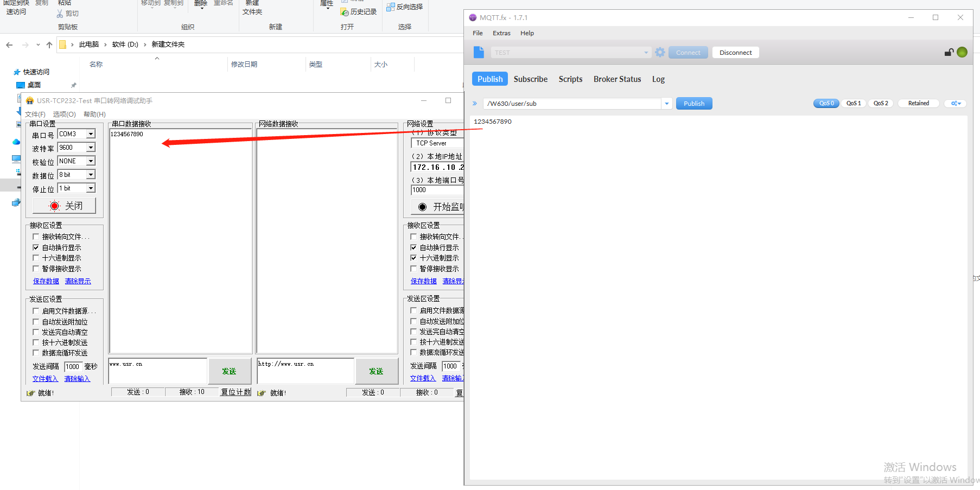The width and height of the screenshot is (980, 490).
Task: Toggle the serial 十六进制显示 checkbox
Action: coord(36,258)
